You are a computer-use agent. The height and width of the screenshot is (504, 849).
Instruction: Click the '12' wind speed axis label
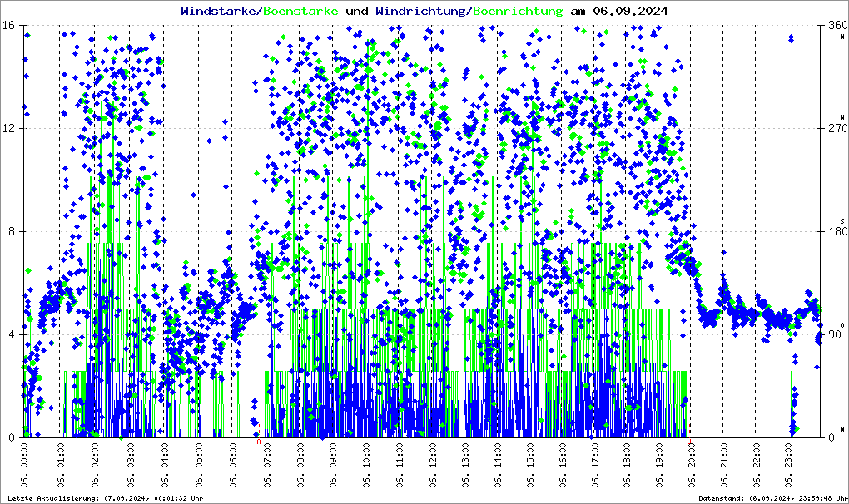pyautogui.click(x=8, y=128)
